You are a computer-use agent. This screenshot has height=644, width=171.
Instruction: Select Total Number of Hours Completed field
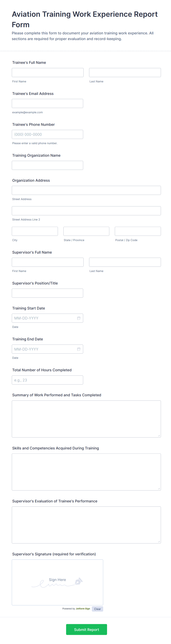pos(47,380)
